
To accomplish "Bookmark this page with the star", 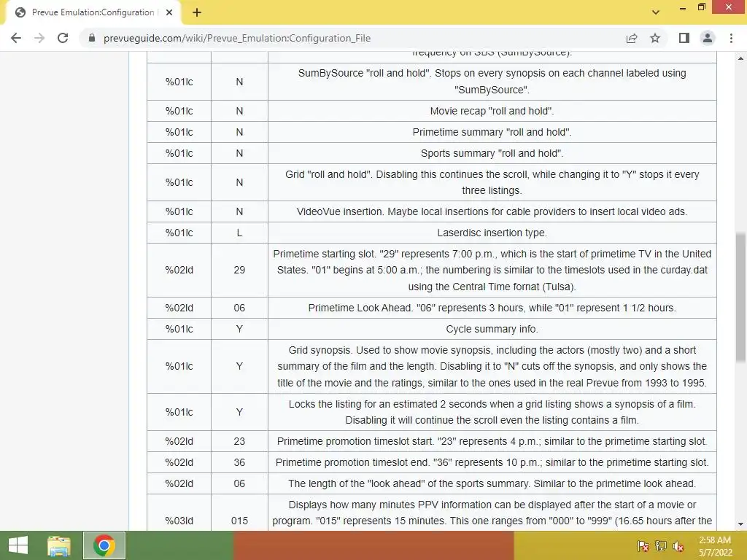I will (x=655, y=38).
